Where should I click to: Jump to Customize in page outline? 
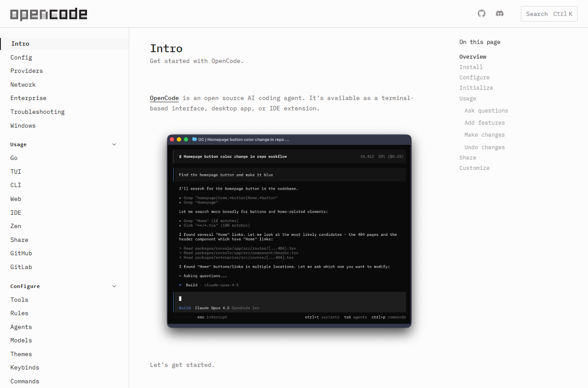[x=474, y=168]
